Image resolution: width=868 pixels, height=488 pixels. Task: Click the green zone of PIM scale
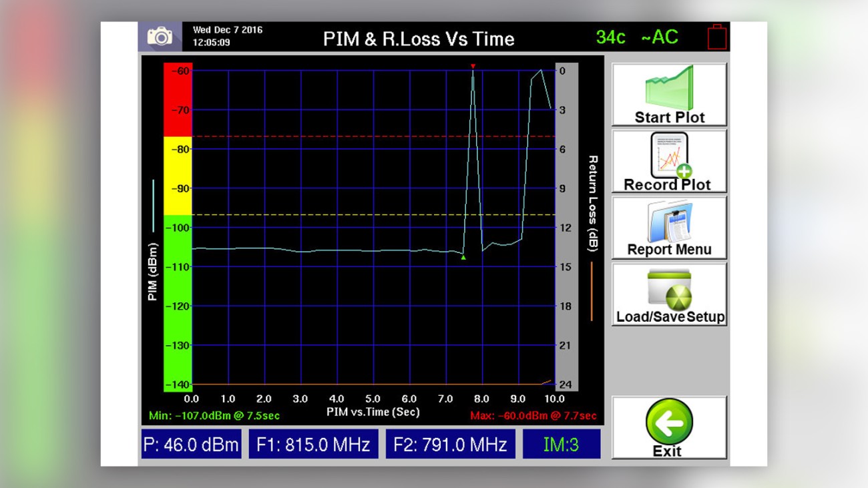tap(178, 302)
